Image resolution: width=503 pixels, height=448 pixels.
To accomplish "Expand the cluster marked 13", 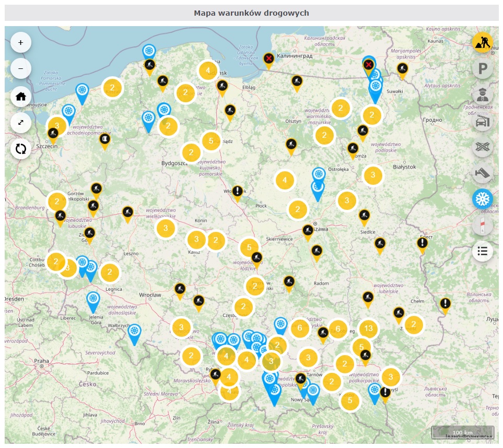I will (x=368, y=328).
